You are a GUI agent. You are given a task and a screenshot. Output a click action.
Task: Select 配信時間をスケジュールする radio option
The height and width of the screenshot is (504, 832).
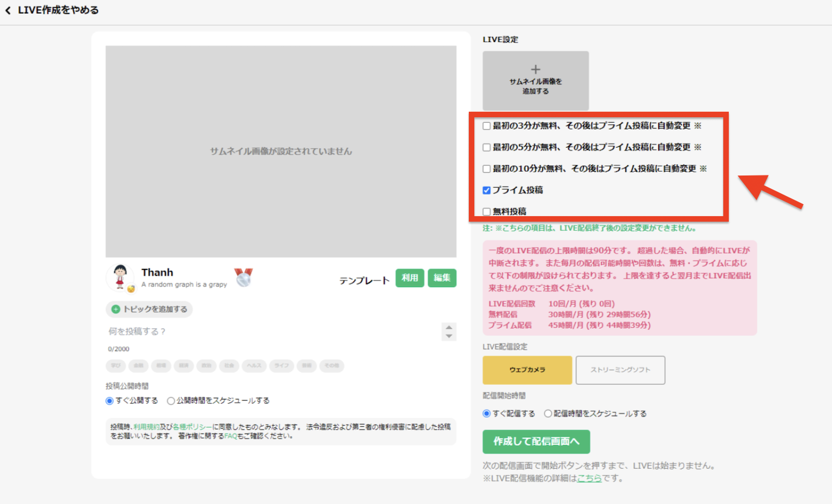tap(548, 414)
